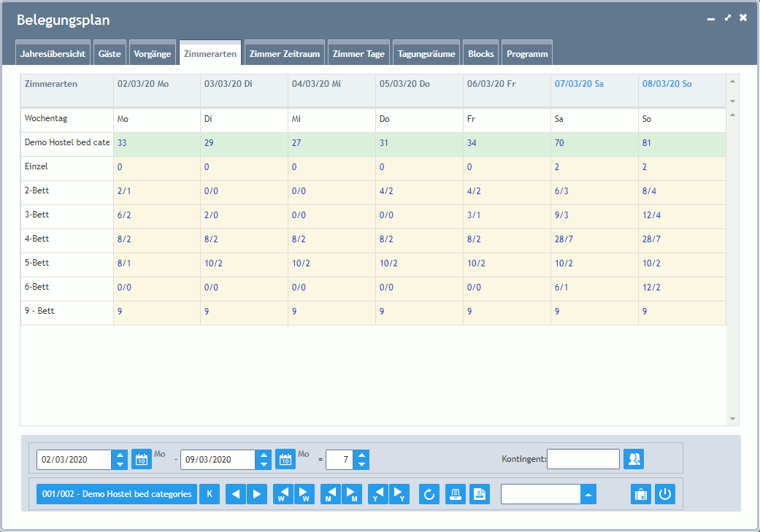Click the suitcase icon button
This screenshot has height=532, width=760.
pyautogui.click(x=641, y=494)
